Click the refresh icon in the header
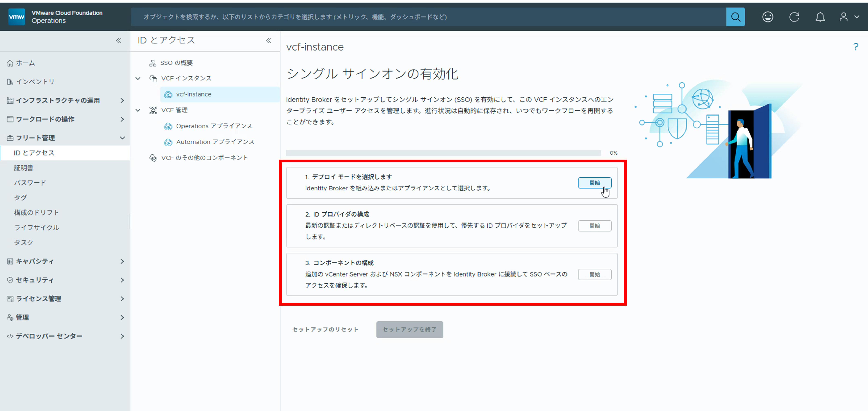Image resolution: width=868 pixels, height=411 pixels. click(794, 17)
